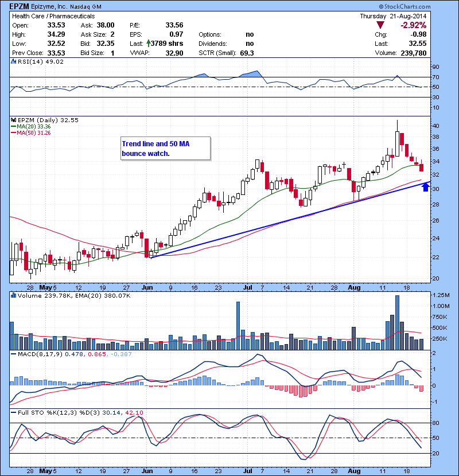
Task: Click the High value 34.29
Action: coord(56,34)
